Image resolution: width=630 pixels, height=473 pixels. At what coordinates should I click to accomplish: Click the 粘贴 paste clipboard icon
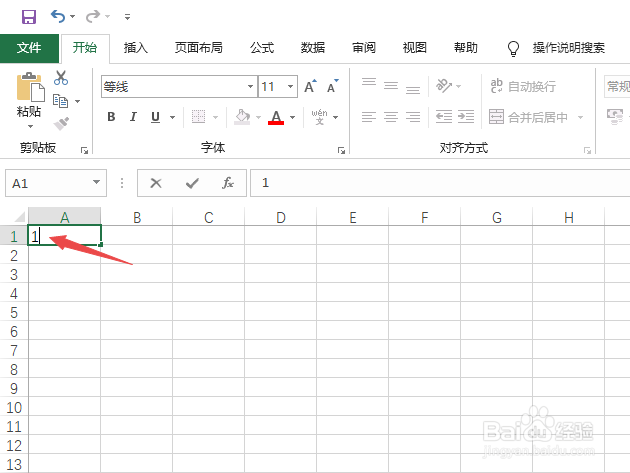(x=30, y=87)
